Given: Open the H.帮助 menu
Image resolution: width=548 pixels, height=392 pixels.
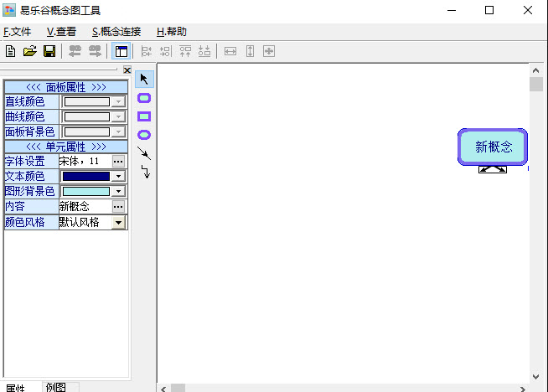Looking at the screenshot, I should (171, 32).
